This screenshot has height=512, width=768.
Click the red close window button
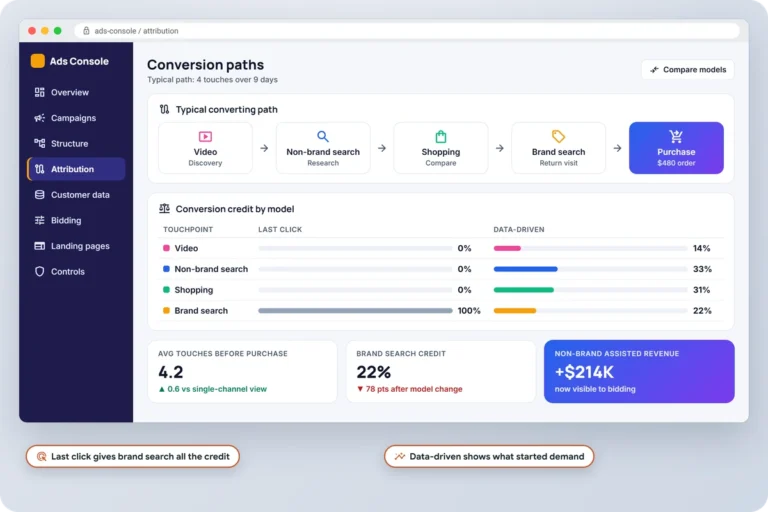(32, 30)
